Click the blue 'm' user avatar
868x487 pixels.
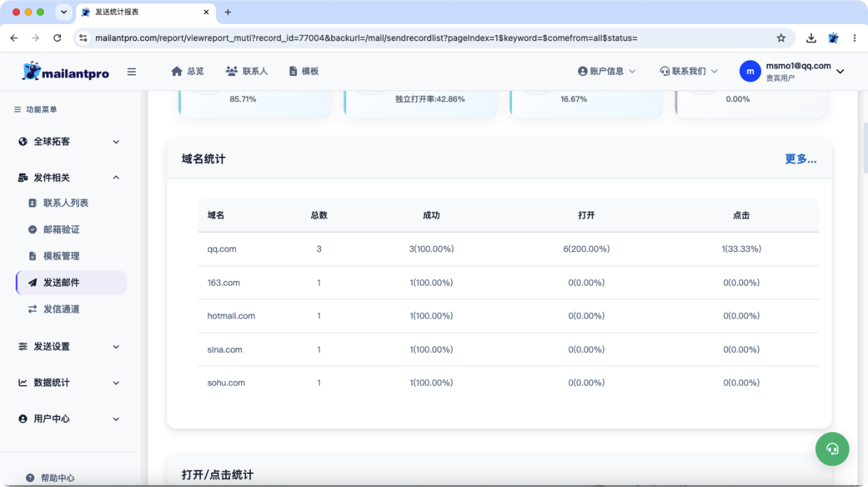(x=750, y=71)
